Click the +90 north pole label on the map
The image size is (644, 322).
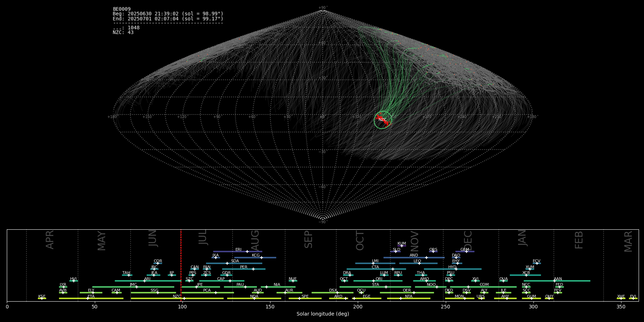(323, 8)
